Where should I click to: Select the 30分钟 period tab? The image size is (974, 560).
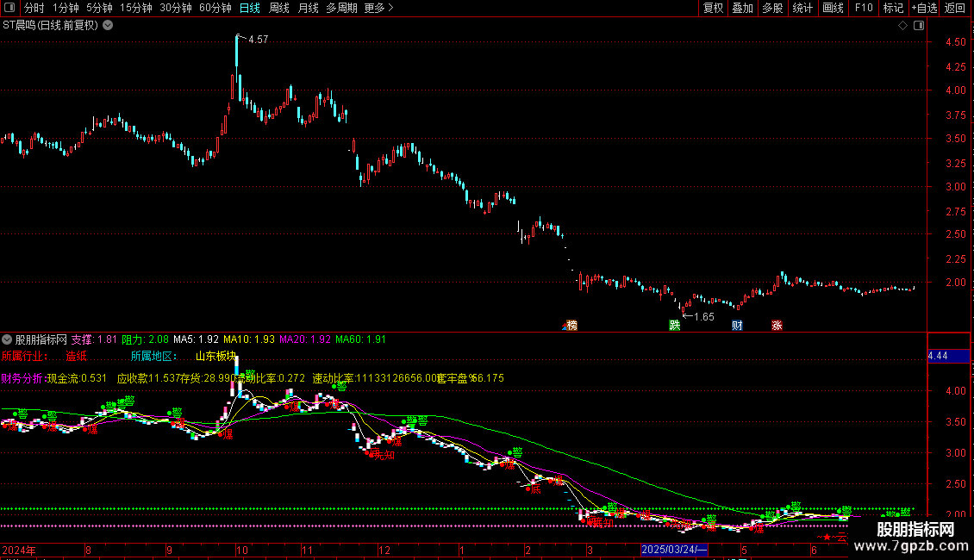tap(176, 8)
